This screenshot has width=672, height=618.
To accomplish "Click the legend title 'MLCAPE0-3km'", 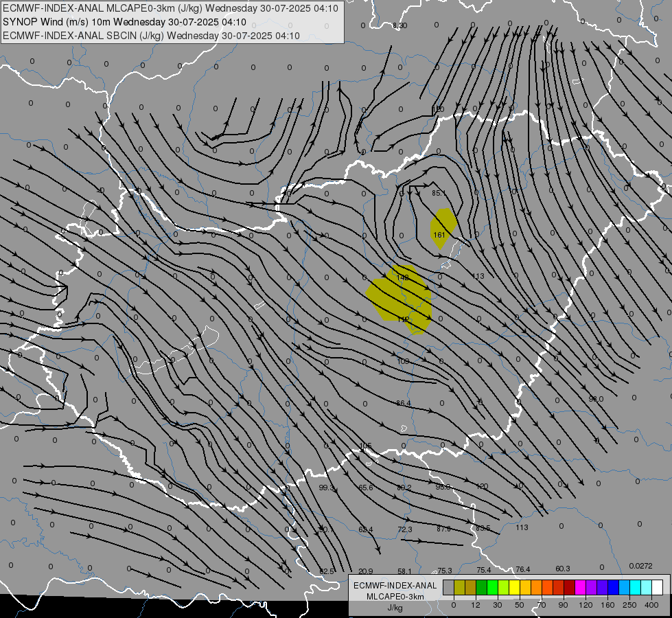I will click(x=395, y=597).
